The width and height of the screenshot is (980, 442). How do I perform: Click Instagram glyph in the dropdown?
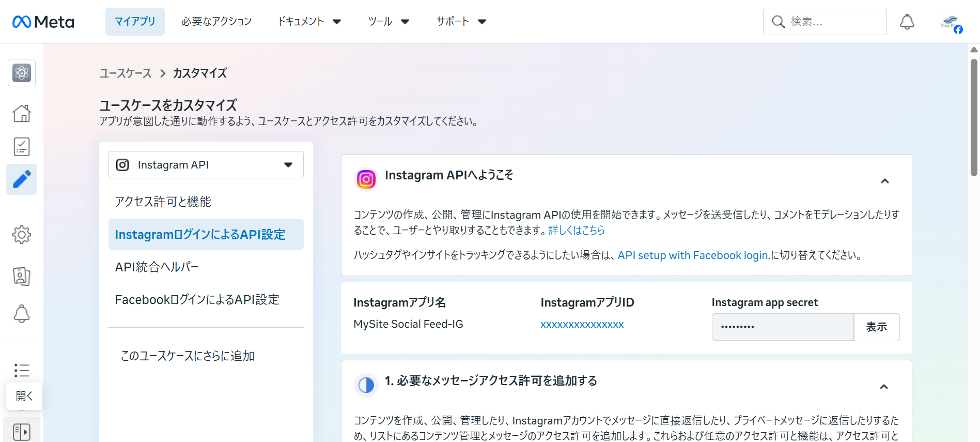click(x=122, y=165)
